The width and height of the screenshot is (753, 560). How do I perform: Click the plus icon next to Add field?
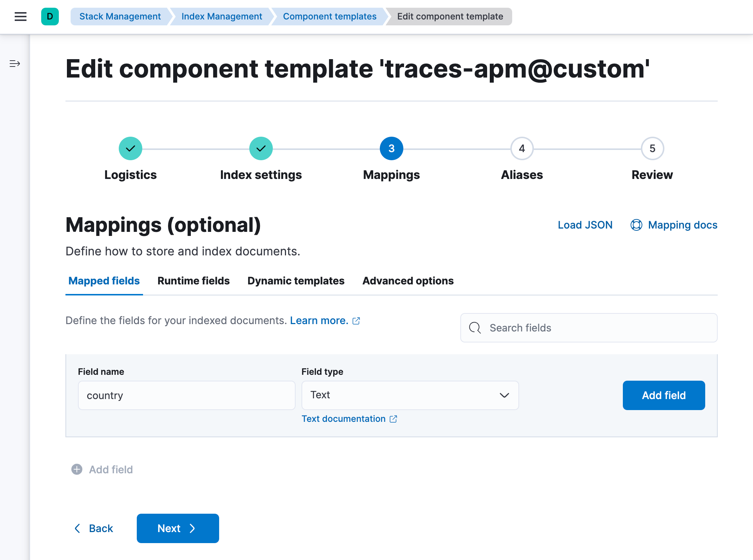coord(77,469)
